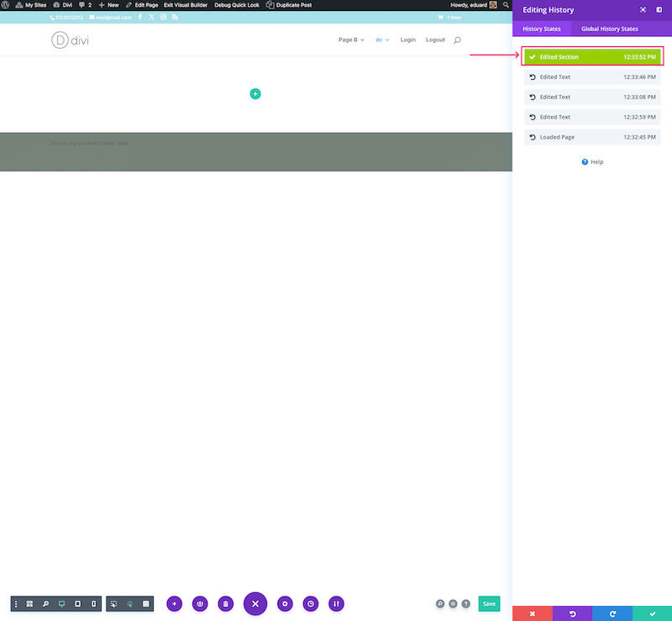
Task: Click the purple Load From Library plus button
Action: click(174, 604)
